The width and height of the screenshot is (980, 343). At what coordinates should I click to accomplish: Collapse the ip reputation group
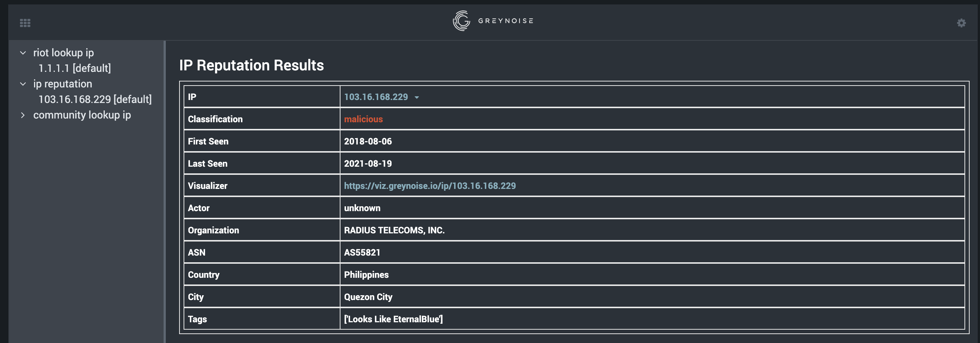pos(23,84)
